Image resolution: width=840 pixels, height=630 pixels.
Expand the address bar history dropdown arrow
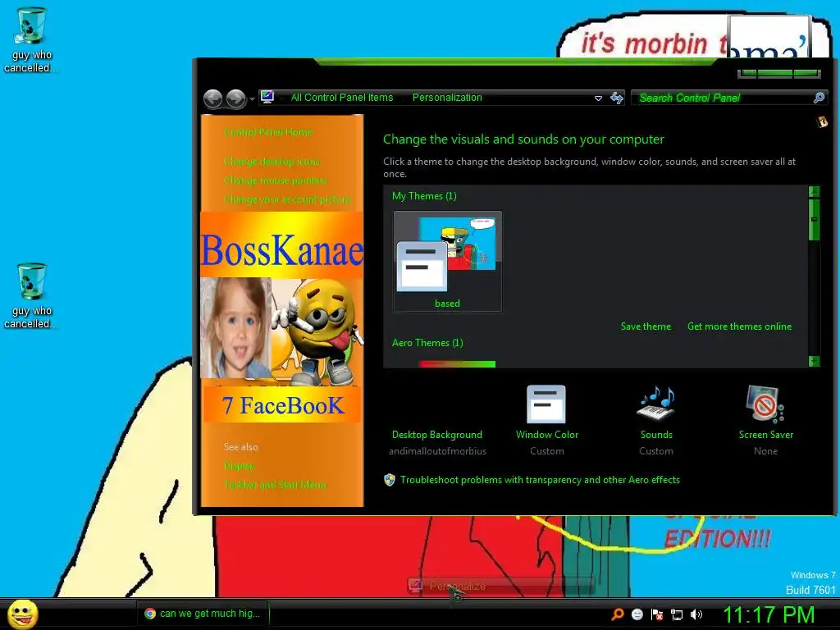click(x=598, y=98)
